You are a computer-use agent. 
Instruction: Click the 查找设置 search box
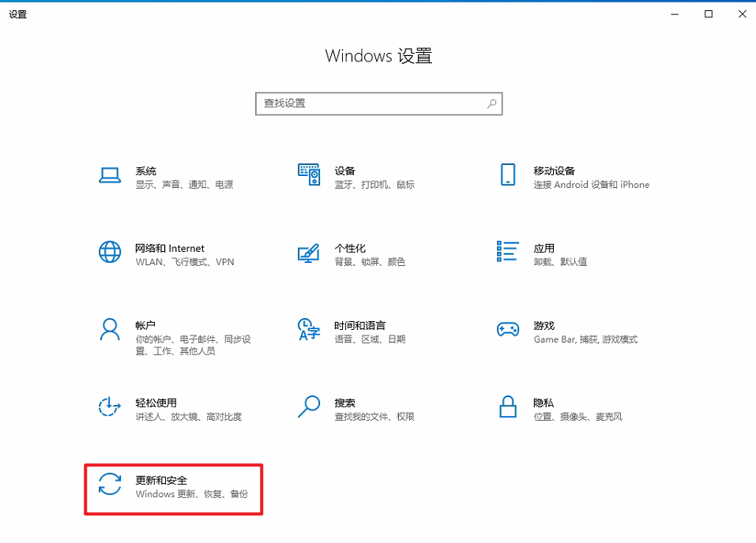pyautogui.click(x=378, y=103)
